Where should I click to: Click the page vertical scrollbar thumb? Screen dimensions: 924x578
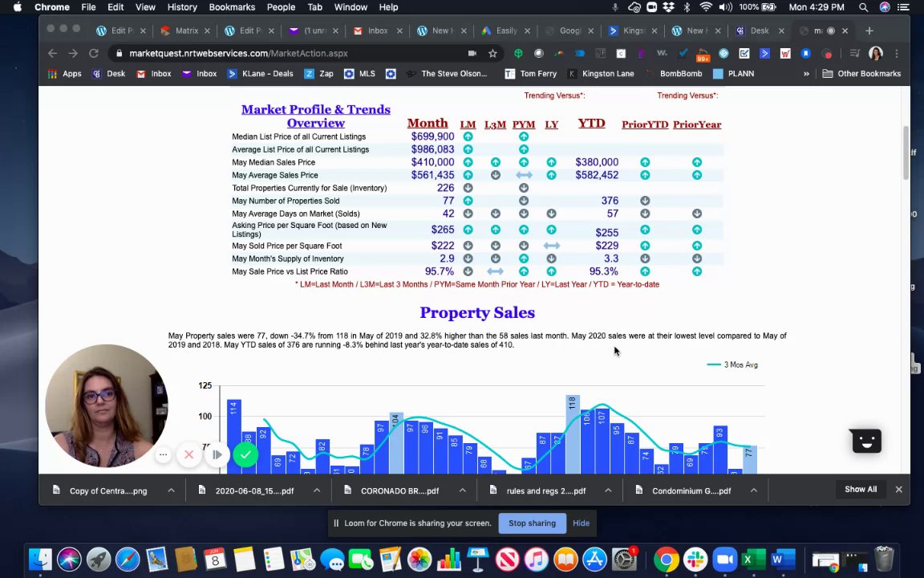(x=906, y=153)
